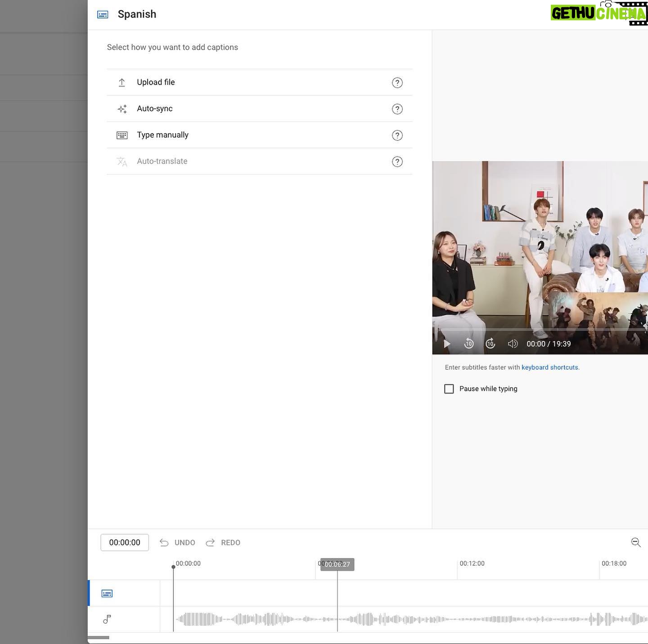Click the upload arrow icon

coord(121,82)
